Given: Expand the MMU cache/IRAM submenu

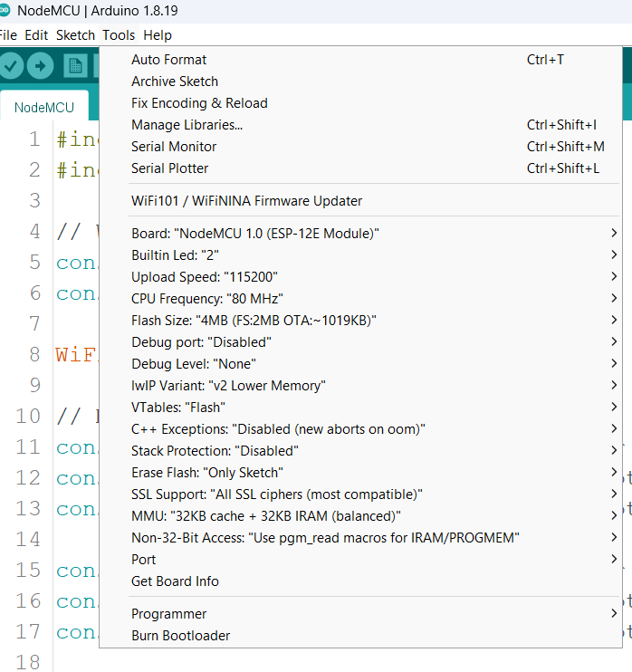Looking at the screenshot, I should point(360,516).
